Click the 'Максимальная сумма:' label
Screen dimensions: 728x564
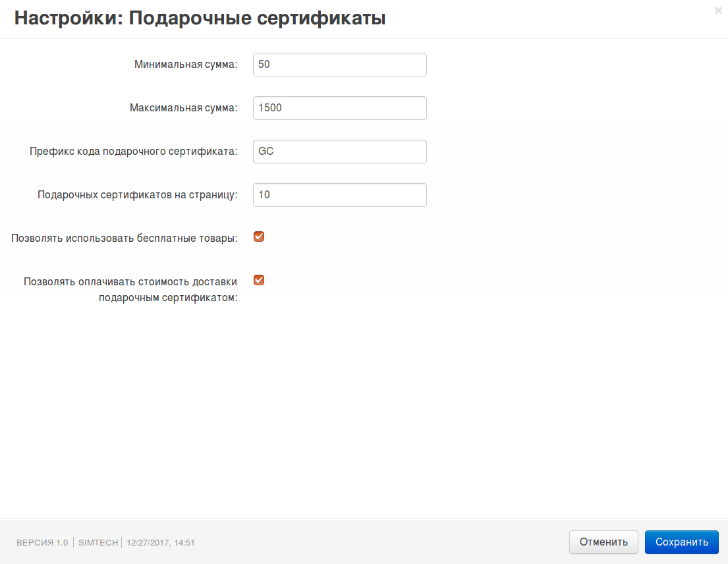click(x=183, y=108)
